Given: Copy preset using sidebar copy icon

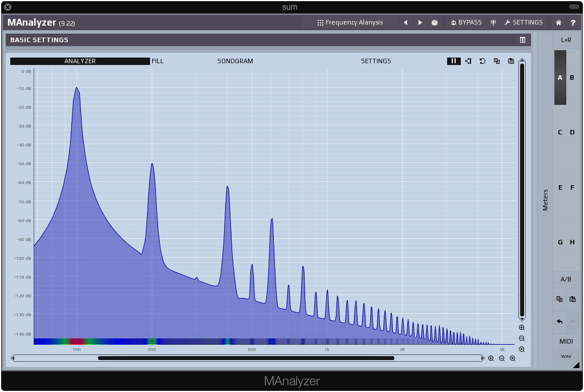Looking at the screenshot, I should (x=559, y=299).
